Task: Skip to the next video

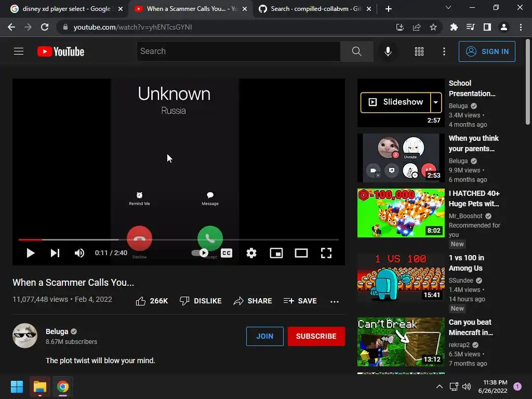Action: [x=55, y=253]
